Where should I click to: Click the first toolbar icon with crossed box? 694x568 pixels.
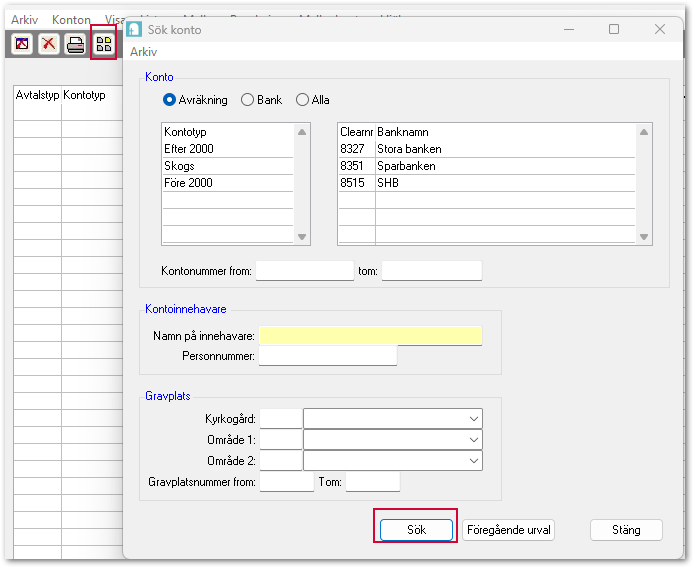click(x=22, y=44)
